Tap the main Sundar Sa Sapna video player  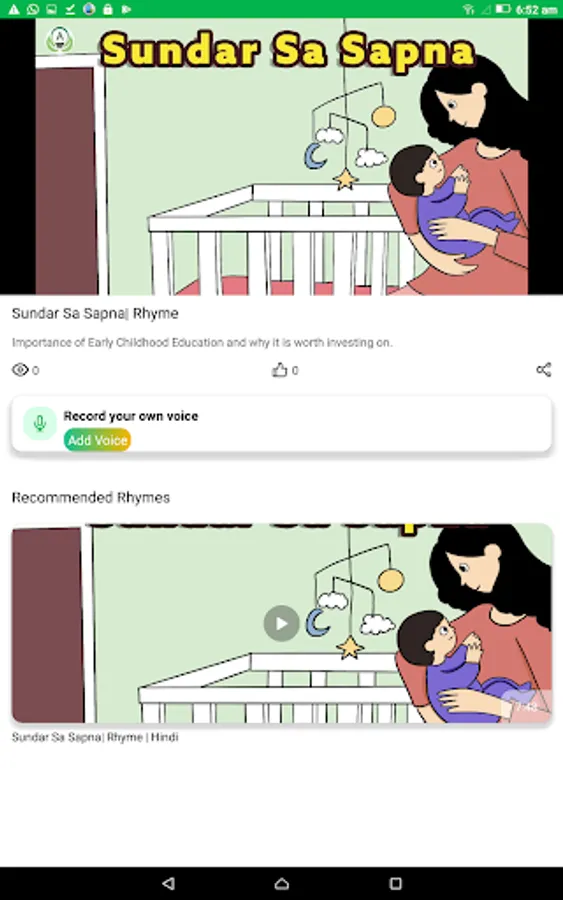pyautogui.click(x=281, y=157)
